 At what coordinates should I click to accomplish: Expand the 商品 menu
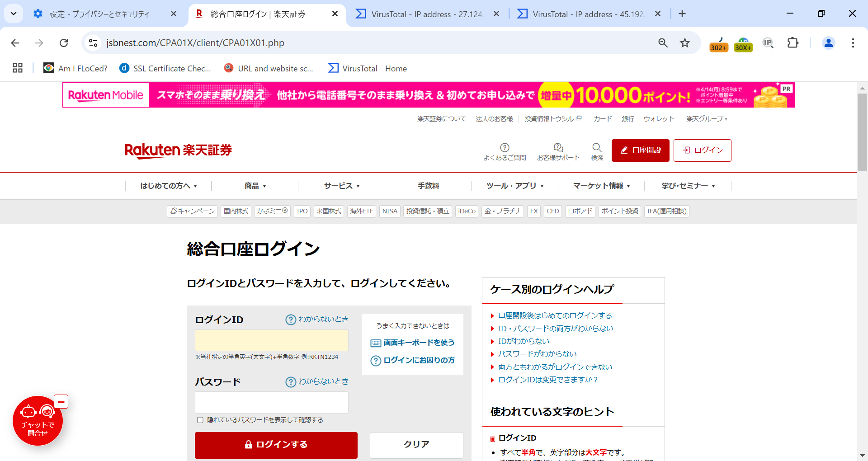click(x=255, y=186)
